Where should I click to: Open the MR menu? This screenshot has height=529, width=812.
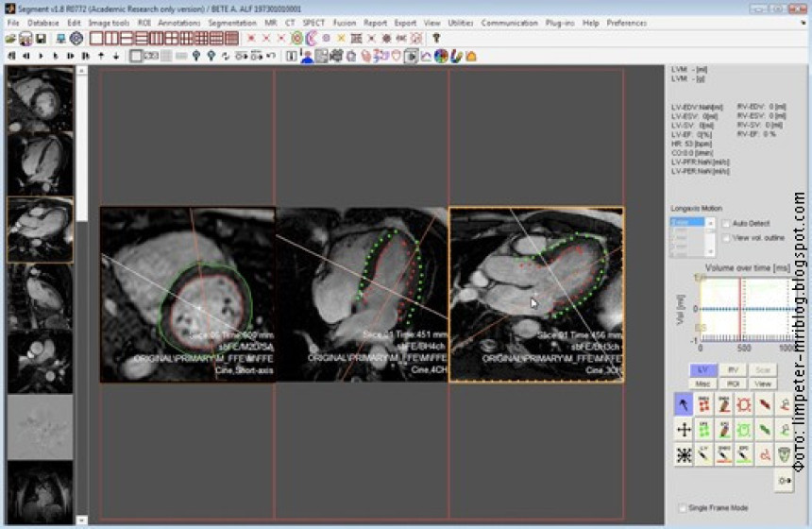tap(270, 23)
